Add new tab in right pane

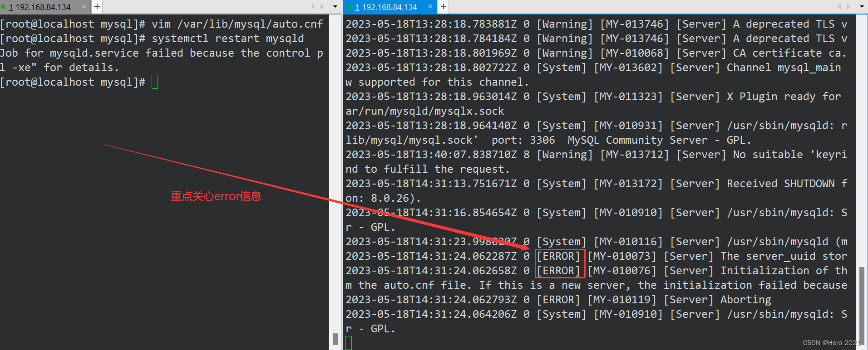[x=444, y=6]
